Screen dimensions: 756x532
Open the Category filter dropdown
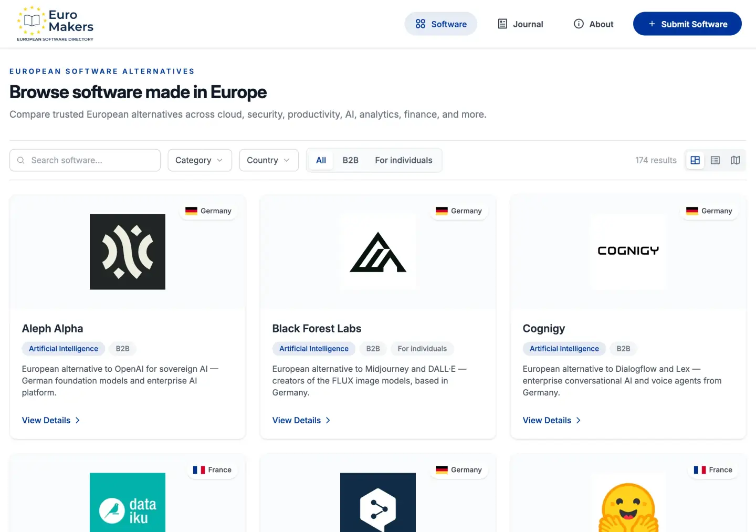click(199, 160)
